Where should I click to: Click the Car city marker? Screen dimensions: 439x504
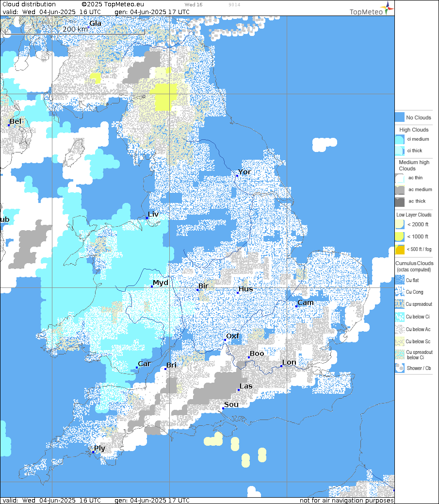(137, 368)
